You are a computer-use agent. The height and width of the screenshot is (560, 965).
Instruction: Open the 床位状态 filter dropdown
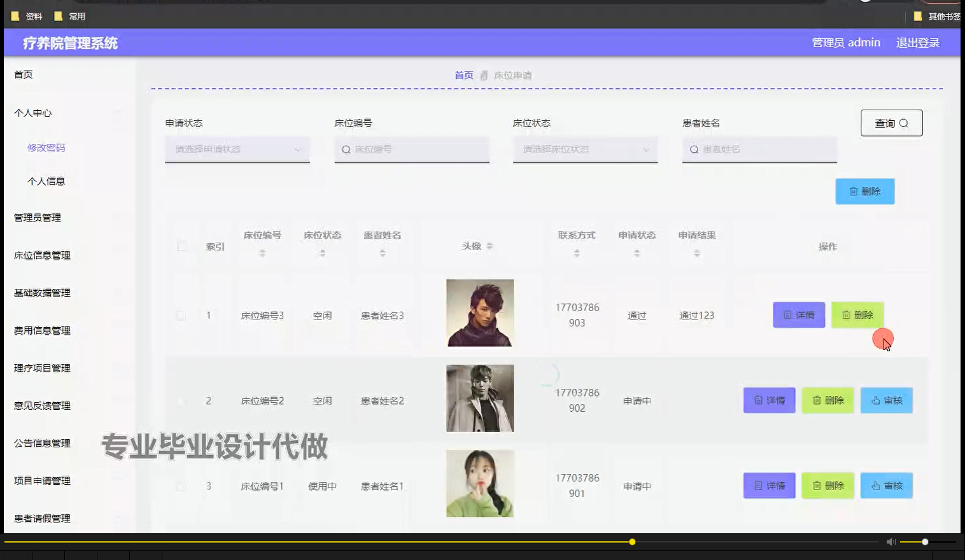(x=584, y=150)
